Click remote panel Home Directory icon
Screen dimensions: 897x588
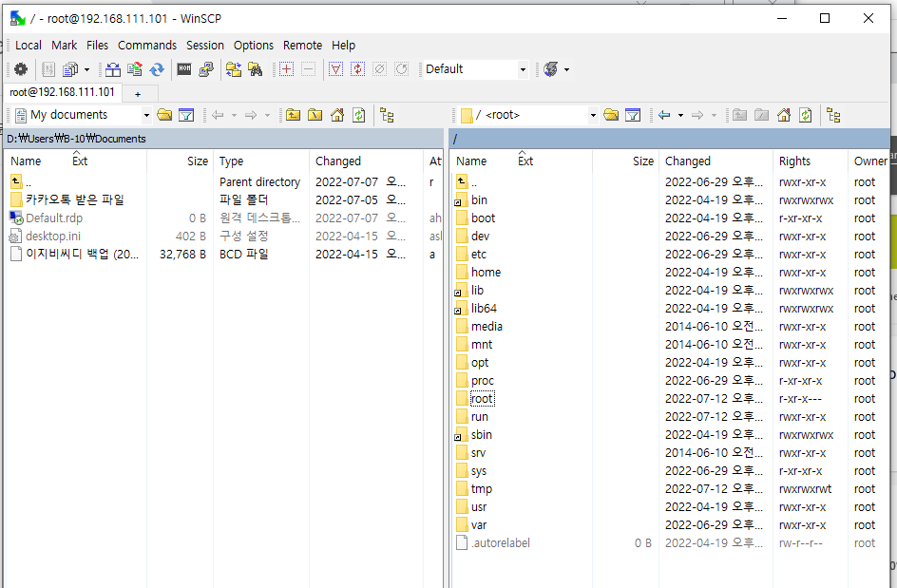[x=784, y=115]
